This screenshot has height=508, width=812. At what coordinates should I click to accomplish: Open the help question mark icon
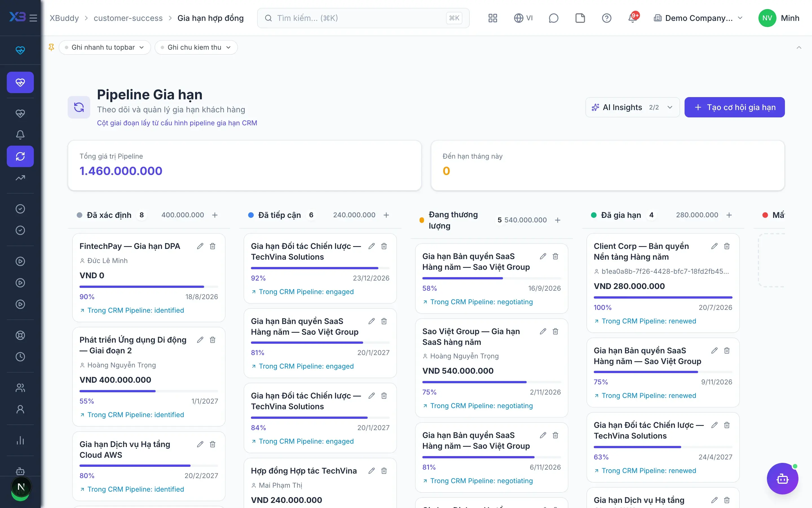(606, 18)
